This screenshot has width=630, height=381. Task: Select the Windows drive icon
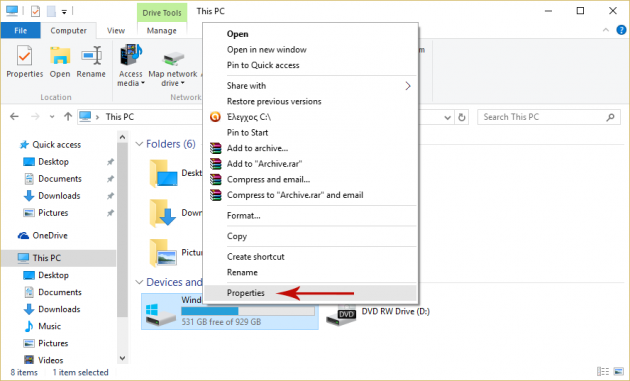(x=160, y=314)
